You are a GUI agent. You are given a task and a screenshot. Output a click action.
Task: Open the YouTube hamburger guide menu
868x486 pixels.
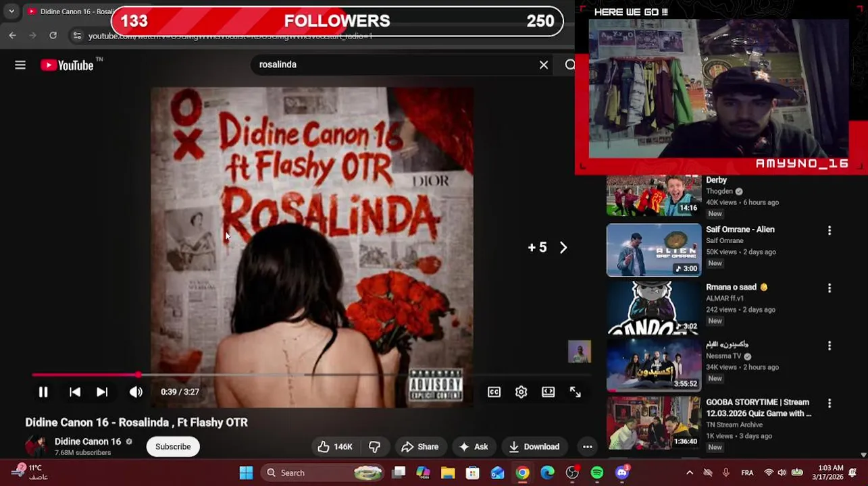[x=20, y=65]
